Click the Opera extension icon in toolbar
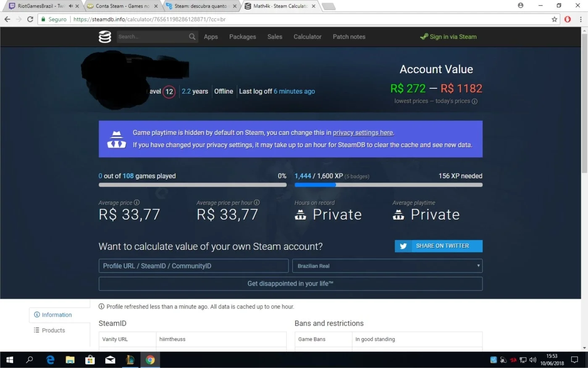Screen dimensions: 588x368 pyautogui.click(x=567, y=19)
